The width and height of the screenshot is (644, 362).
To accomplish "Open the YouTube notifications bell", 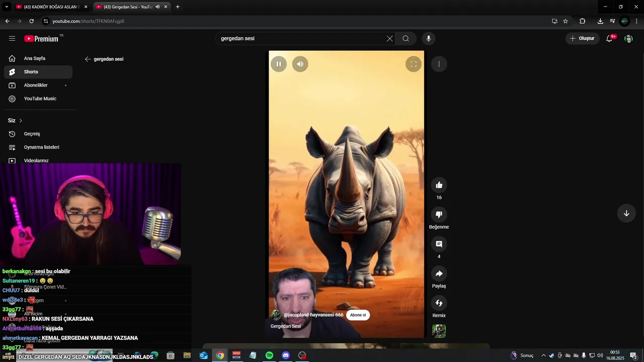I will (609, 38).
